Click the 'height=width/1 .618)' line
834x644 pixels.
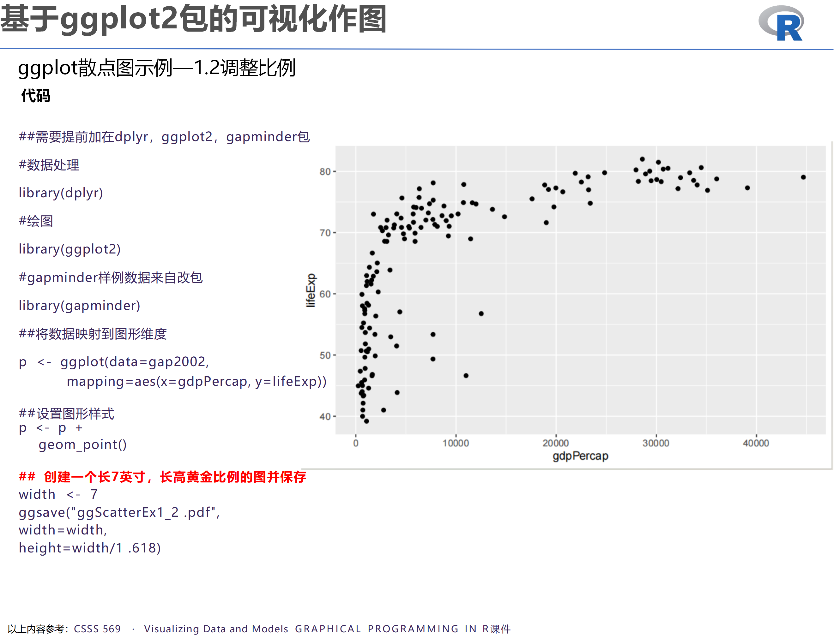click(x=90, y=548)
